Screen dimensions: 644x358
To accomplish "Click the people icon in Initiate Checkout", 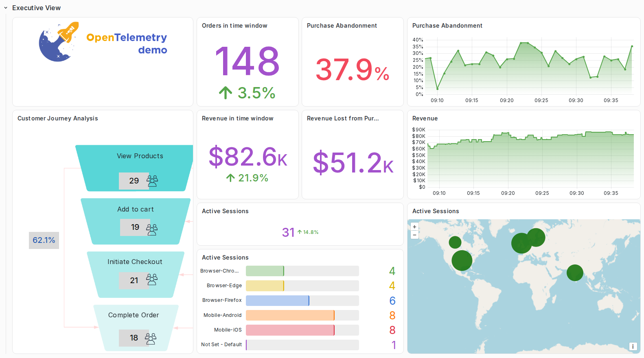I will coord(152,279).
